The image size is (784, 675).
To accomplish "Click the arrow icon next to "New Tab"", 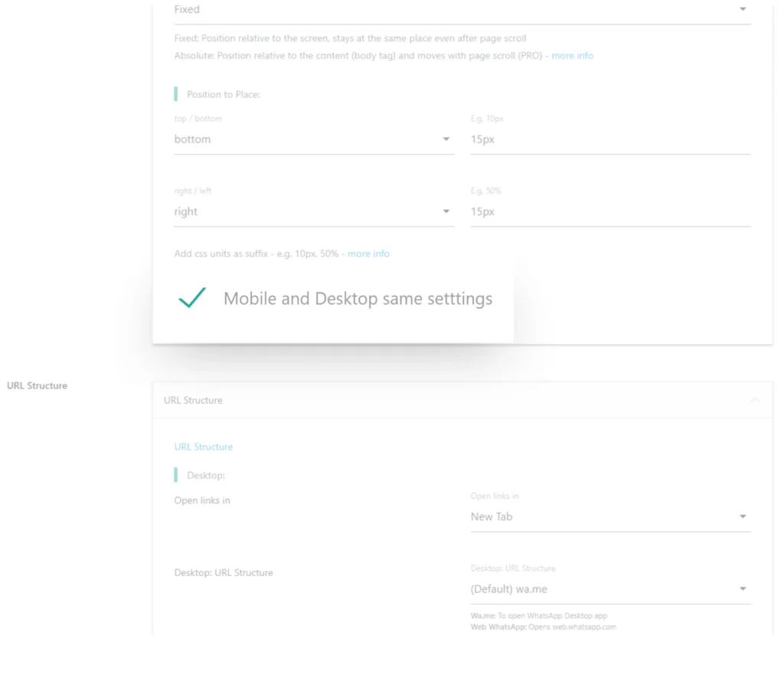I will [x=742, y=516].
